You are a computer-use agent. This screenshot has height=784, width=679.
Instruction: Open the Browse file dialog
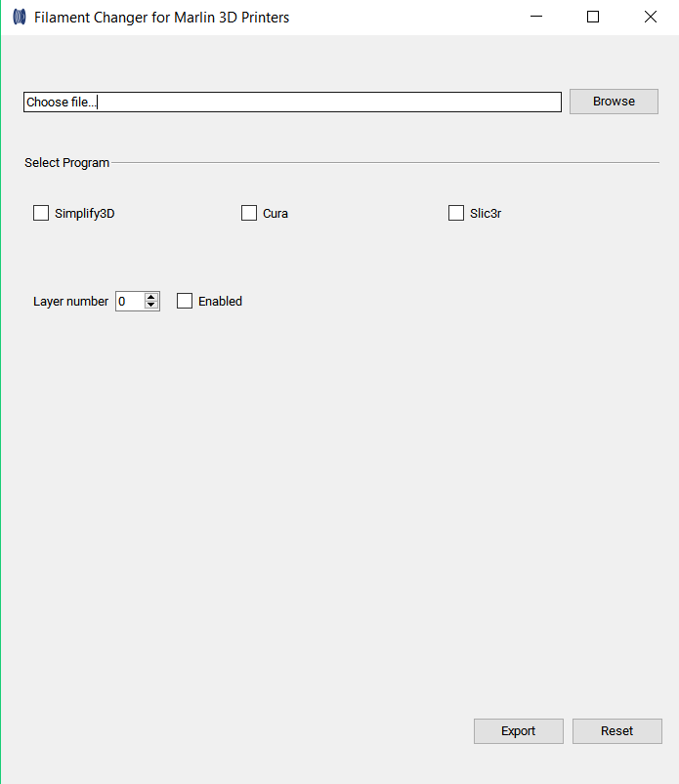click(614, 102)
